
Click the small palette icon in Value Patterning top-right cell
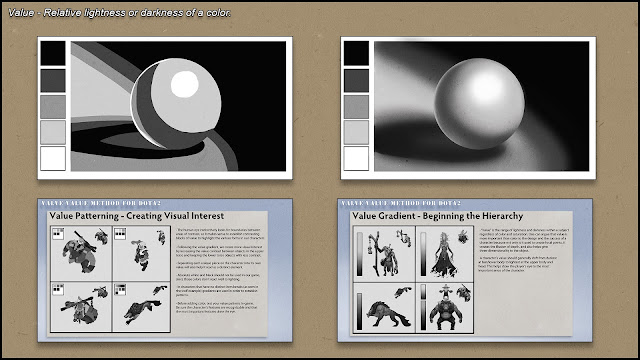(x=120, y=234)
